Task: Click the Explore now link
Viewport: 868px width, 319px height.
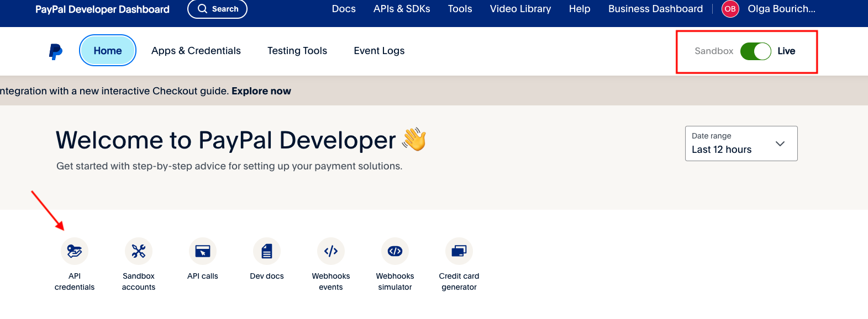Action: coord(261,91)
